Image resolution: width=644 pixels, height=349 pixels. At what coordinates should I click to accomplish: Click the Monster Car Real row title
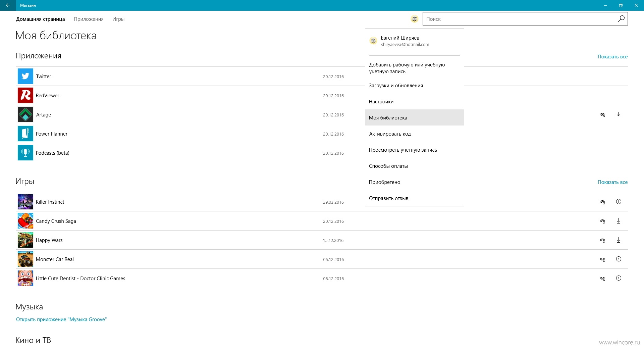point(55,259)
